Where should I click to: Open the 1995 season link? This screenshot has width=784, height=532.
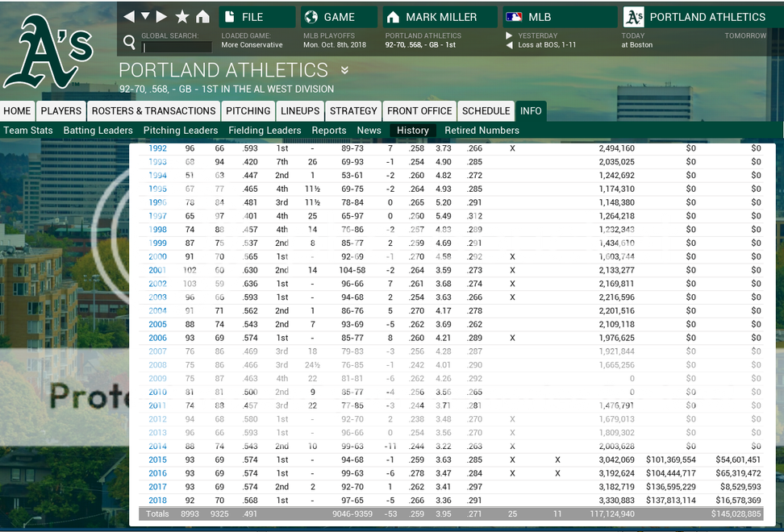[x=157, y=189]
